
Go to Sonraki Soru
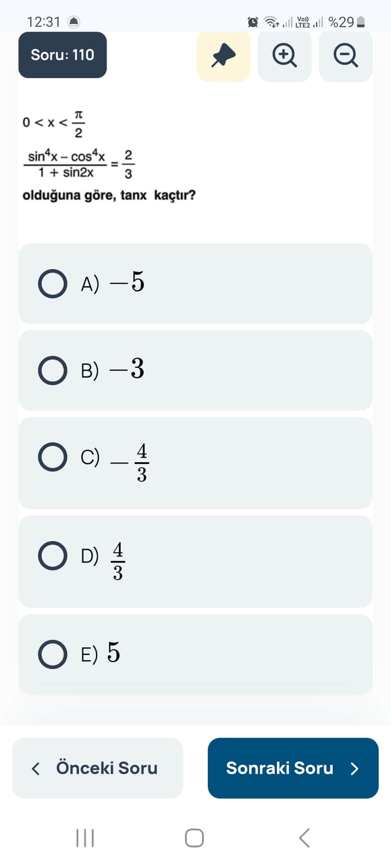pos(293,768)
